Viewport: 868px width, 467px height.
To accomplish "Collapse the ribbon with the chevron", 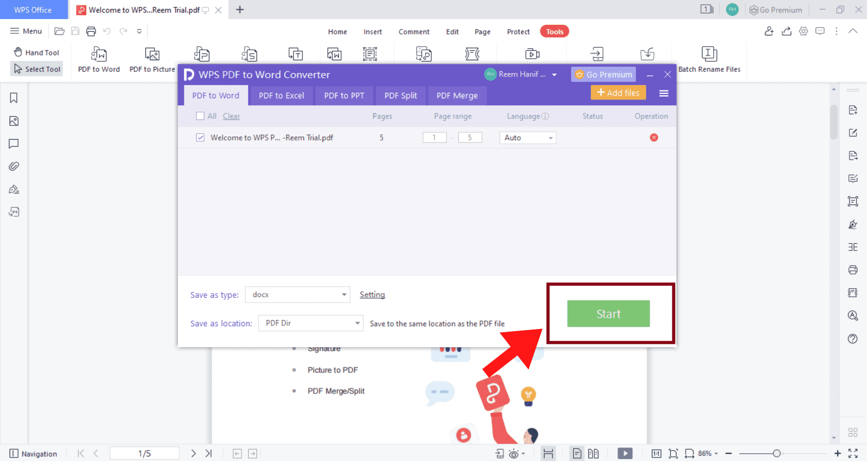I will 854,32.
